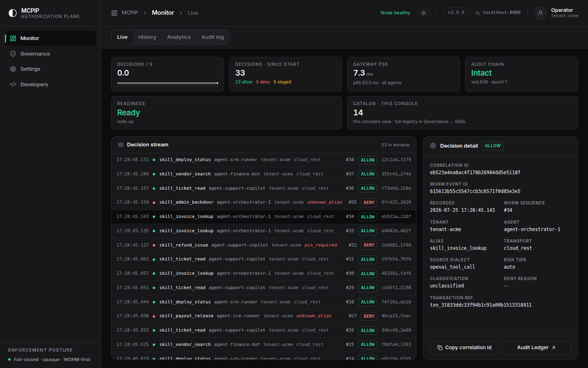Select decision row #38 skill_deploy_status
Viewport: 588px width, 368px height.
pyautogui.click(x=264, y=160)
